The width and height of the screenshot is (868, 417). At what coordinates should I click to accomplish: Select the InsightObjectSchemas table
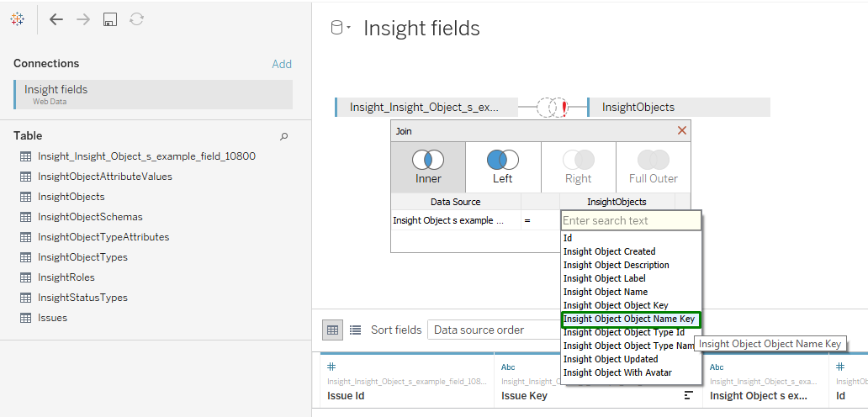click(x=90, y=217)
